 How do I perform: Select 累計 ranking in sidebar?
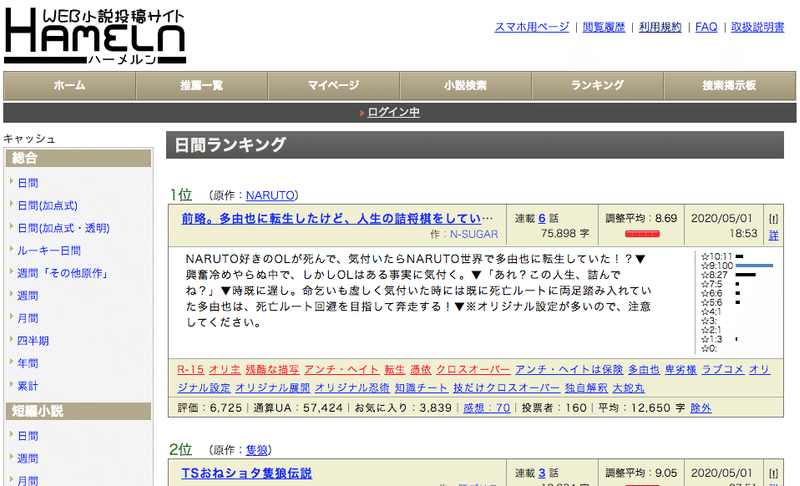[x=28, y=386]
